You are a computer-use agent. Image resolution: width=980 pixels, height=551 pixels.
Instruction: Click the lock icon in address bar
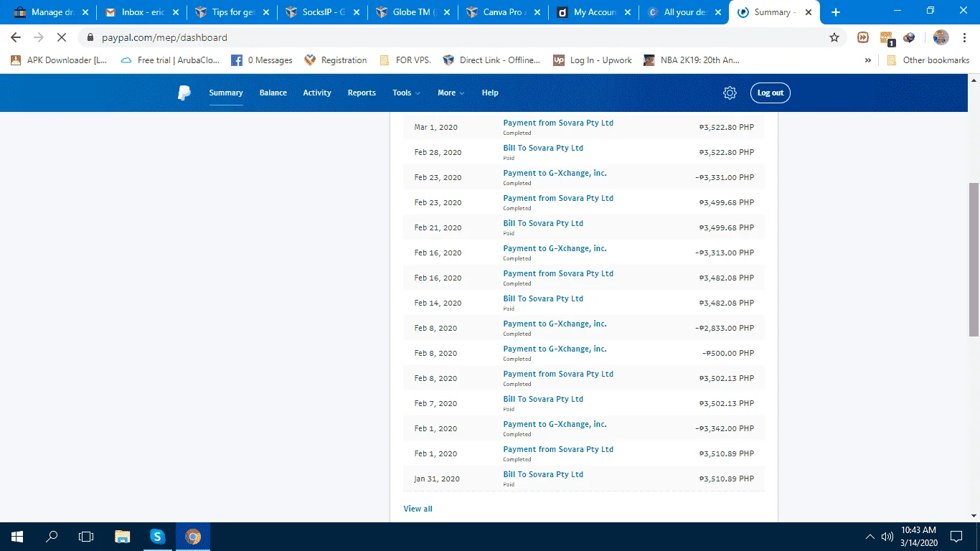pyautogui.click(x=90, y=37)
